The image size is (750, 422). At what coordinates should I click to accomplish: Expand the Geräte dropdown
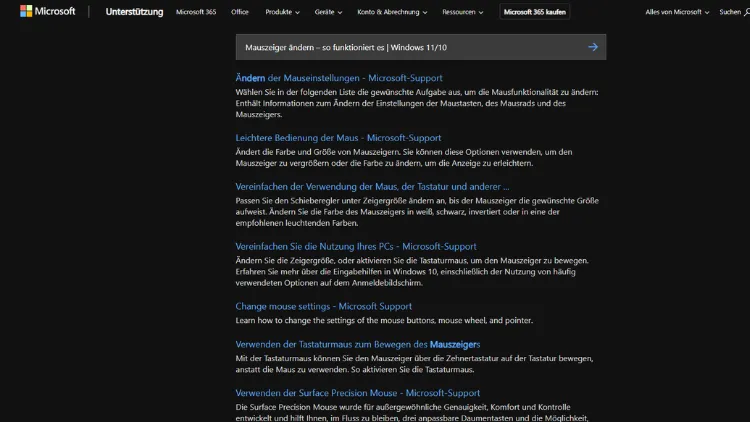[x=328, y=12]
